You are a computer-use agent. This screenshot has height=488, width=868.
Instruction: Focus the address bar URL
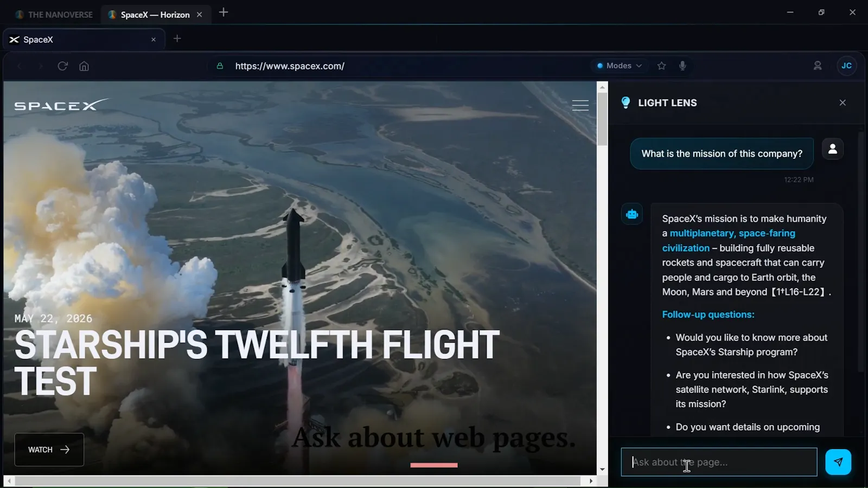coord(290,66)
